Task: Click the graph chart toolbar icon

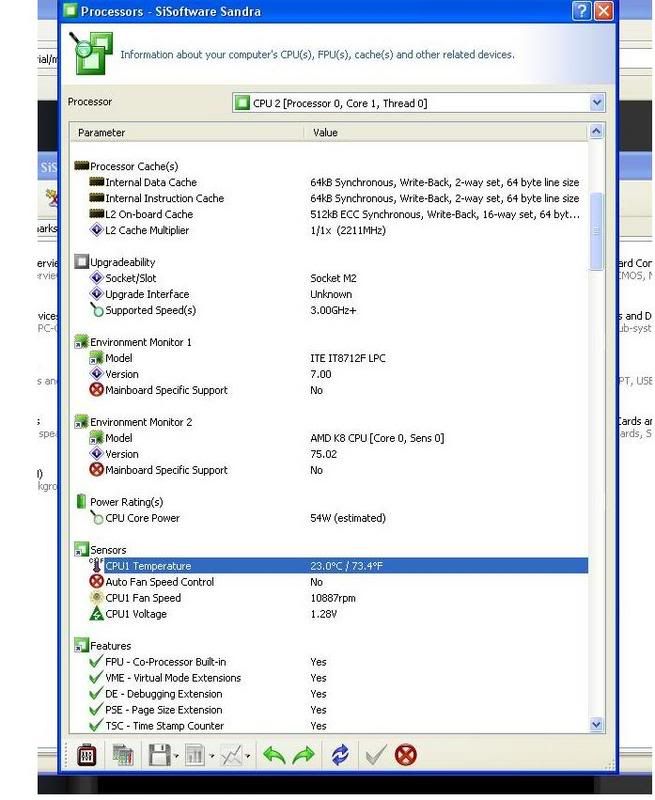Action: coord(231,755)
